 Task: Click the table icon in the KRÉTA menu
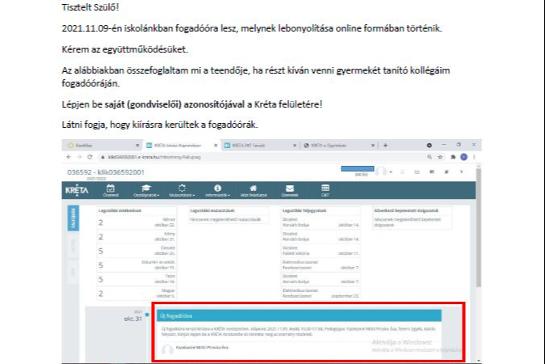[x=325, y=191]
